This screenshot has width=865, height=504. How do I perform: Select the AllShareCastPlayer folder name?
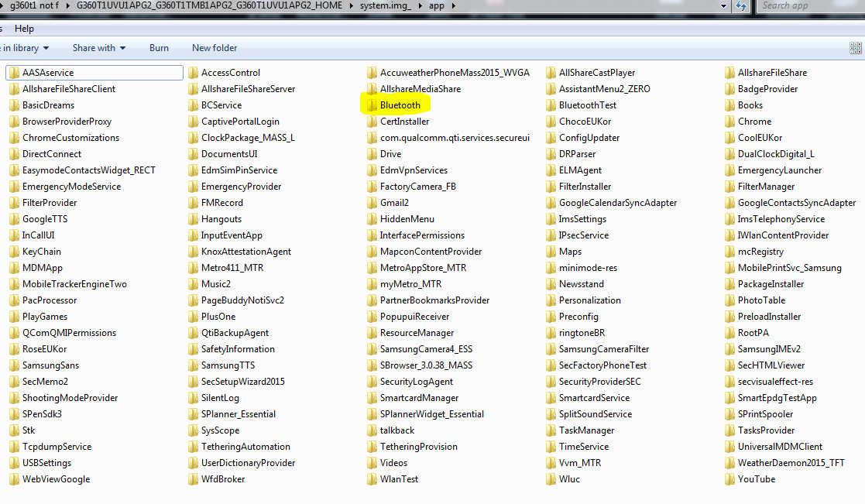tap(597, 73)
